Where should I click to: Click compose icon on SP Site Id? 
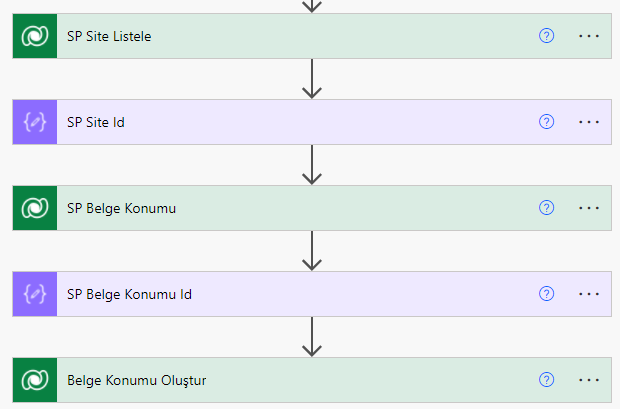point(35,122)
